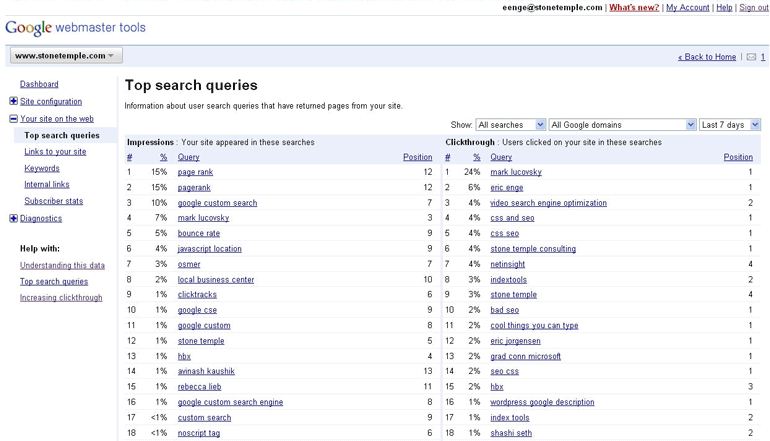Screen dimensions: 770x441
Task: Open the 'video search engine optimization' query
Action: tap(549, 203)
